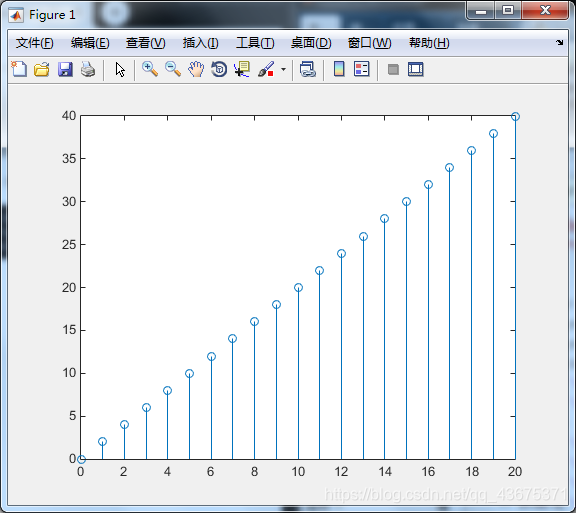This screenshot has width=576, height=513.
Task: Expand the Brush tool color dropdown arrow
Action: coord(283,69)
